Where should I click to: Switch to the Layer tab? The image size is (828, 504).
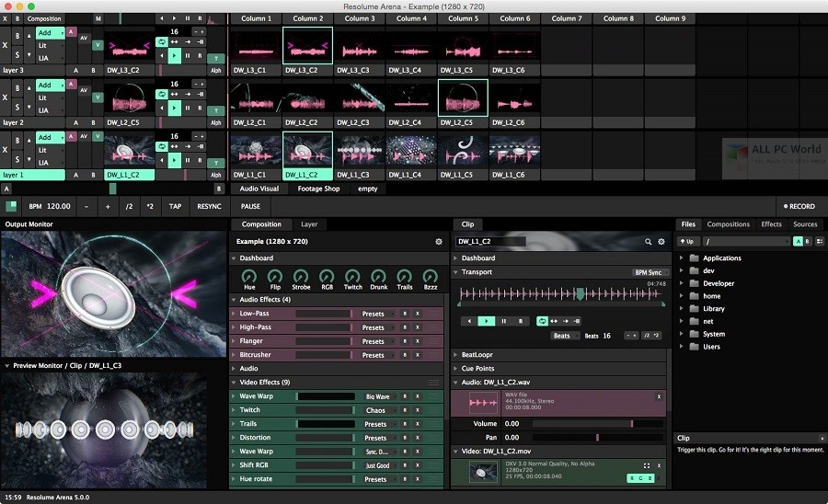click(309, 224)
